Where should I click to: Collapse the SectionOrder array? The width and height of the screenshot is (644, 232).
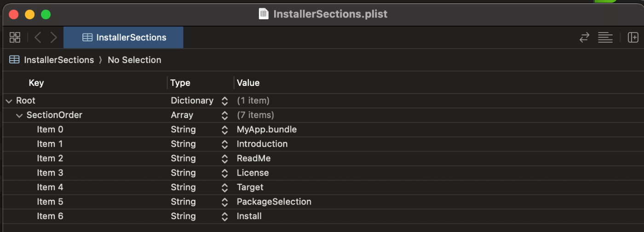(x=19, y=115)
